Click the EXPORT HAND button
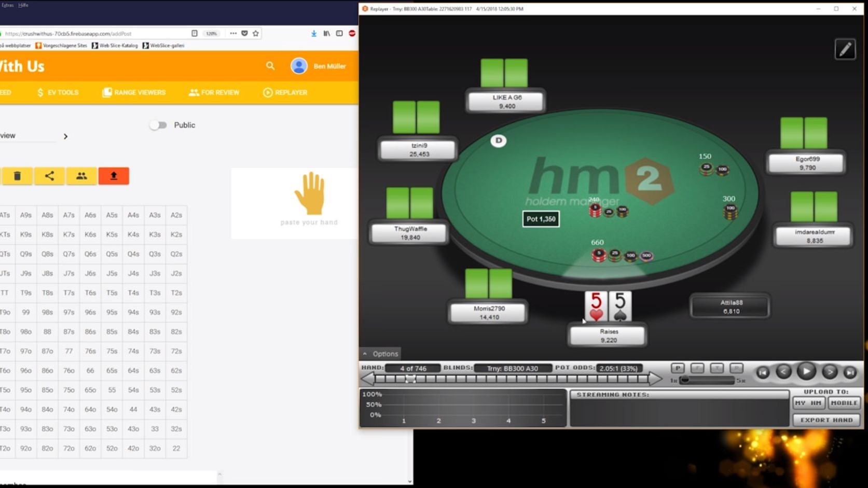Image resolution: width=868 pixels, height=488 pixels. pos(826,420)
